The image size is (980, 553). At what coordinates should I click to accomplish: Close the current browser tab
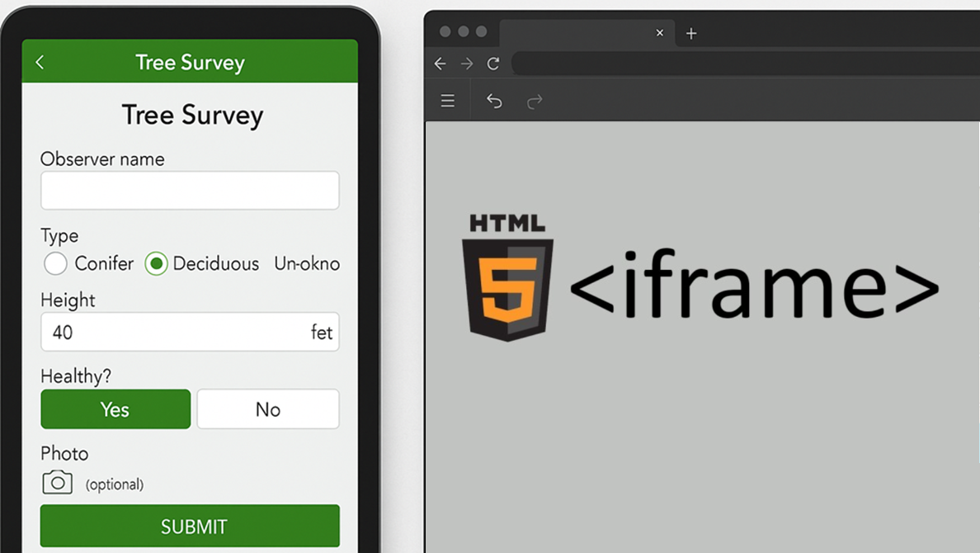coord(659,33)
